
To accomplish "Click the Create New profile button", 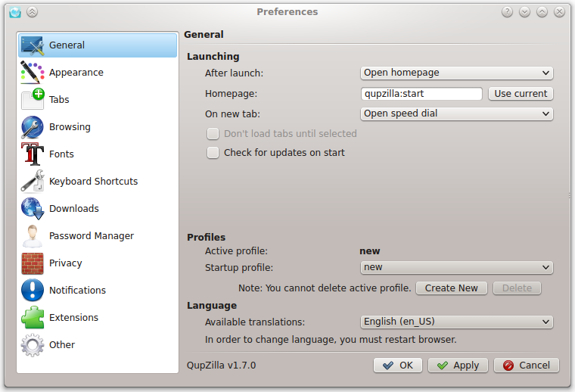I will (x=452, y=288).
